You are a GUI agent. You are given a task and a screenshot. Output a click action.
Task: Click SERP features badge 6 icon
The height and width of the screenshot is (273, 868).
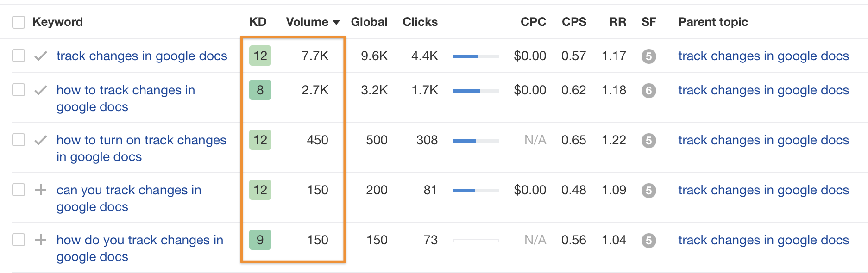pyautogui.click(x=648, y=91)
